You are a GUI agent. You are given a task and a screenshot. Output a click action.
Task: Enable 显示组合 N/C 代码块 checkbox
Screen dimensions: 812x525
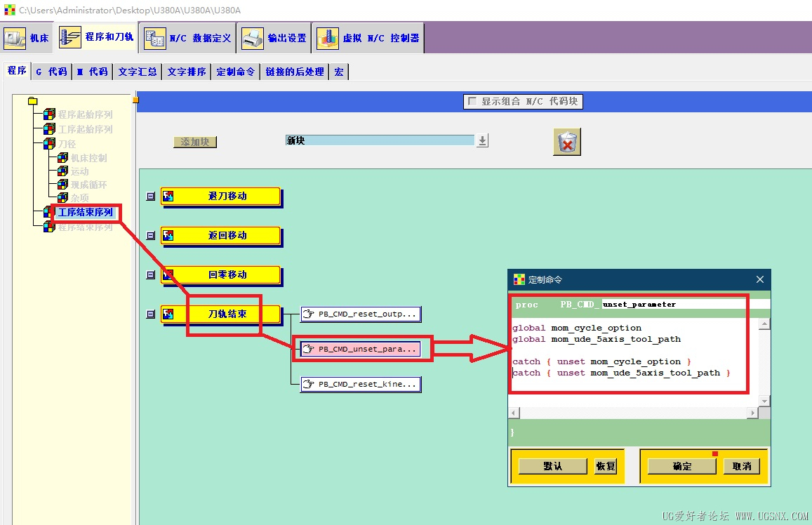(x=472, y=101)
